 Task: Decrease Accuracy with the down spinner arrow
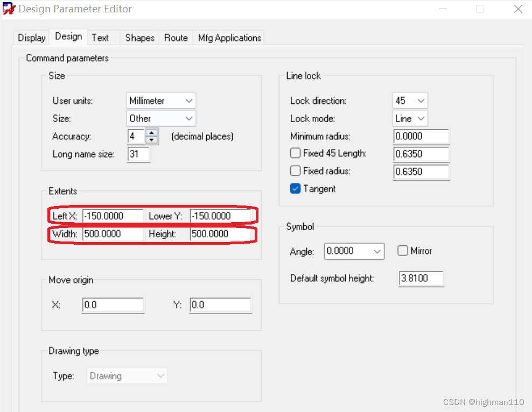click(x=152, y=140)
